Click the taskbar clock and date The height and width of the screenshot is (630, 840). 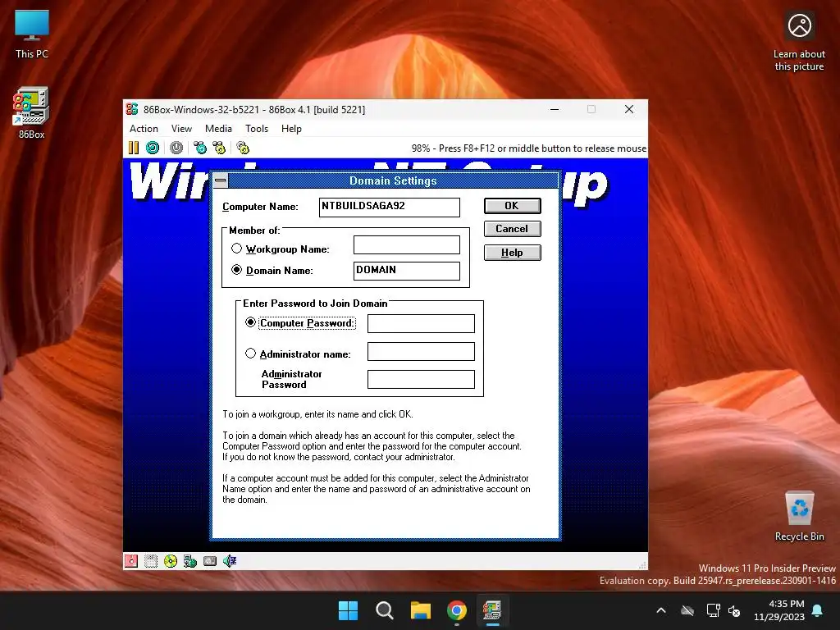coord(779,610)
